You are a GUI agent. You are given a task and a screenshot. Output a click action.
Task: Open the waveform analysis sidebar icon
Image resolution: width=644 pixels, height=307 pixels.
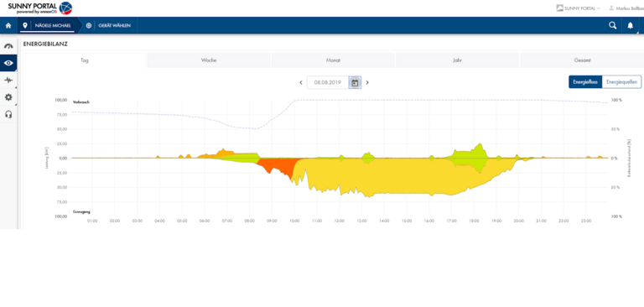[x=8, y=81]
